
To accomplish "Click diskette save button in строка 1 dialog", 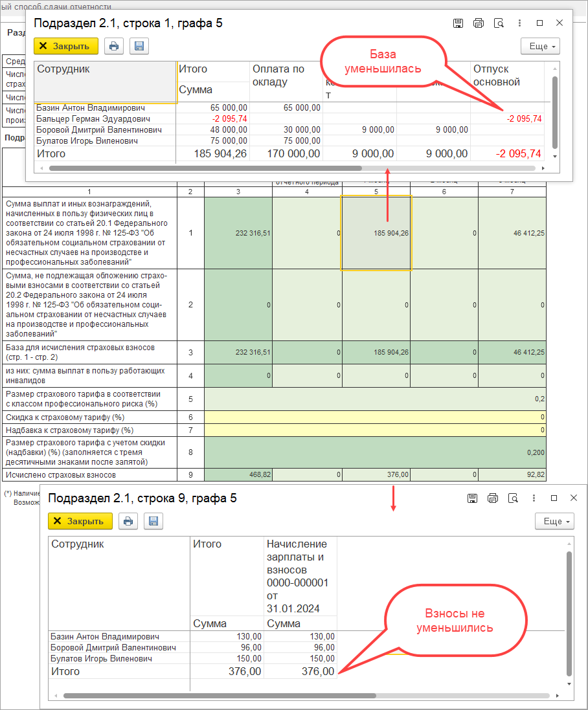I will click(139, 46).
